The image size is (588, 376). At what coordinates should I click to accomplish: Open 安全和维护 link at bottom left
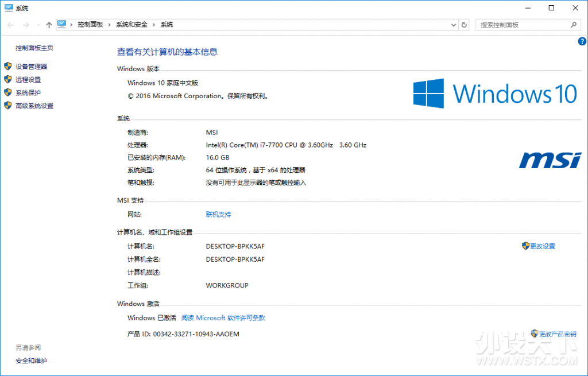pyautogui.click(x=31, y=361)
